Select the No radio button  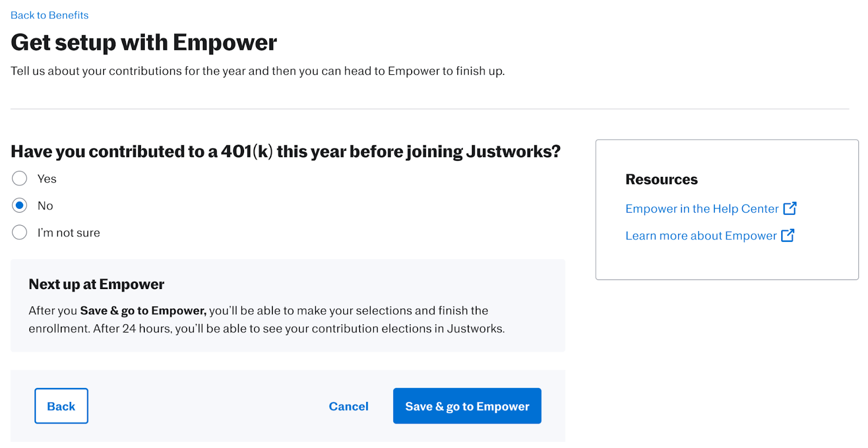20,206
